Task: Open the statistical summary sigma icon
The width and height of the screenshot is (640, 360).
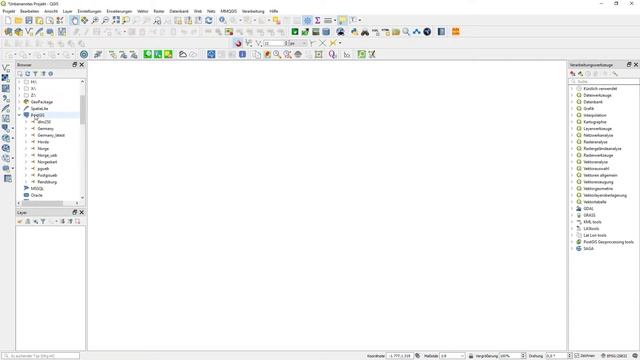Action: click(318, 20)
